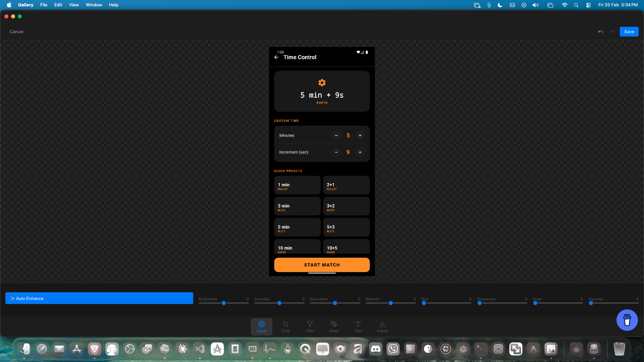
Task: Click the Vignette slider handle
Action: pos(591,303)
